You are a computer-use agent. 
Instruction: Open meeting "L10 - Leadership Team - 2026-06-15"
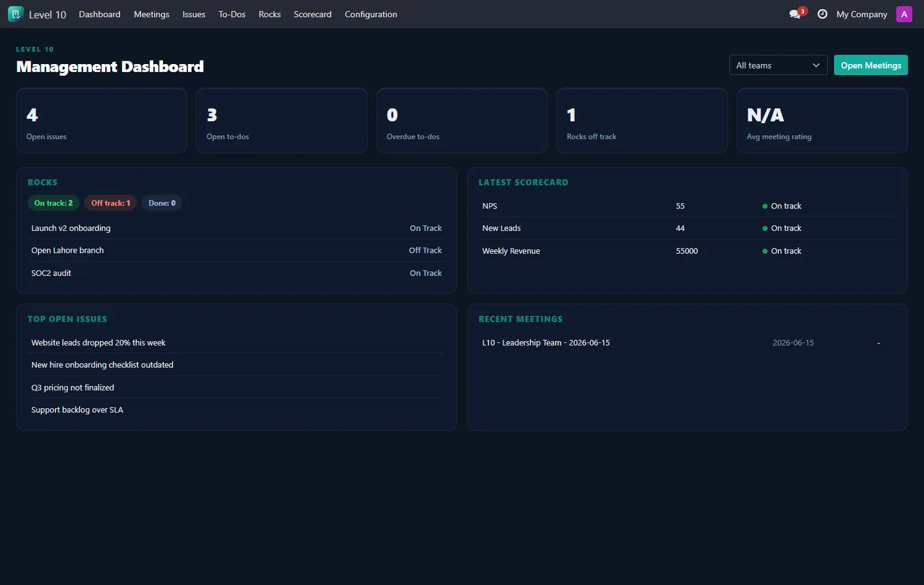pyautogui.click(x=687, y=343)
